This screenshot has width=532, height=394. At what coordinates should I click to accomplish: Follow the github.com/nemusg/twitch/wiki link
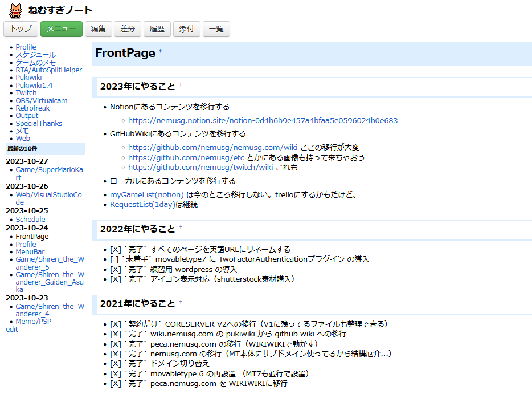click(200, 167)
